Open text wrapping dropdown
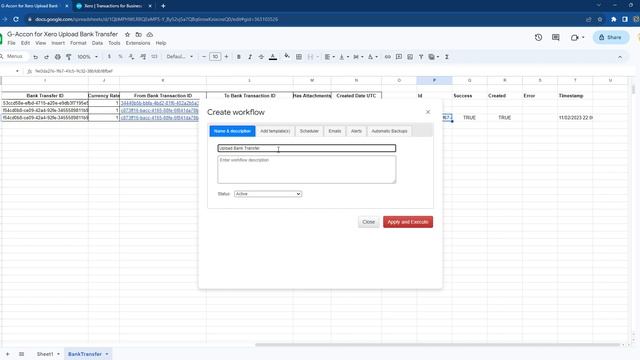Viewport: 640px width, 360px height. click(358, 57)
